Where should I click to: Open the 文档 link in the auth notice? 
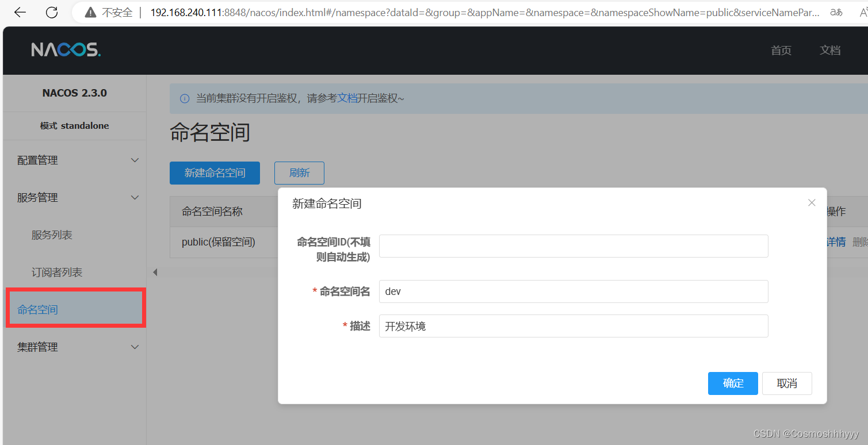coord(347,98)
